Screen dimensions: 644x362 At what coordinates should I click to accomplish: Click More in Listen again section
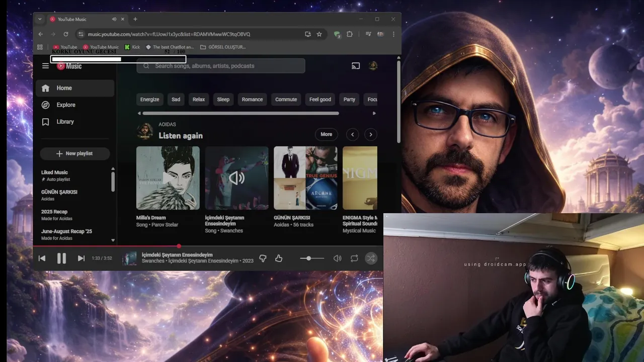(327, 134)
